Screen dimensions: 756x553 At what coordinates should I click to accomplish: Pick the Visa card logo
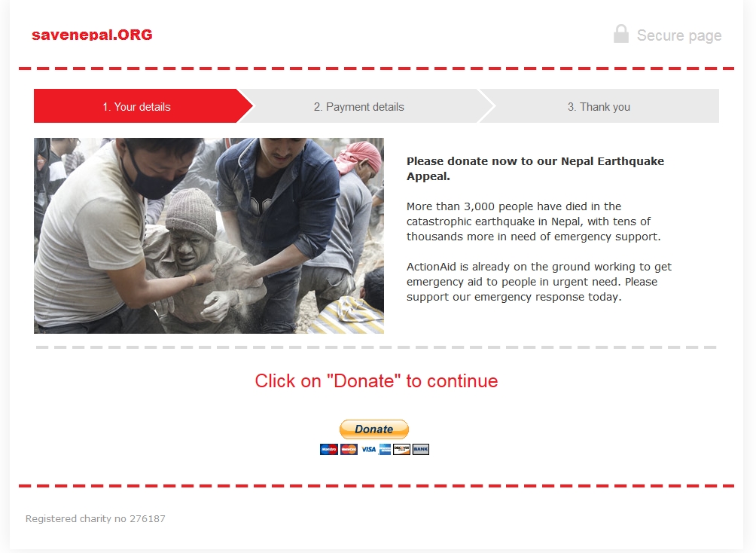(369, 449)
